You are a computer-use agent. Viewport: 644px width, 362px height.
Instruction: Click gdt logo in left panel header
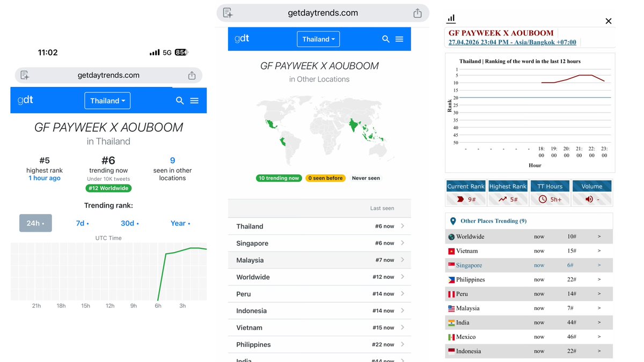click(x=25, y=100)
